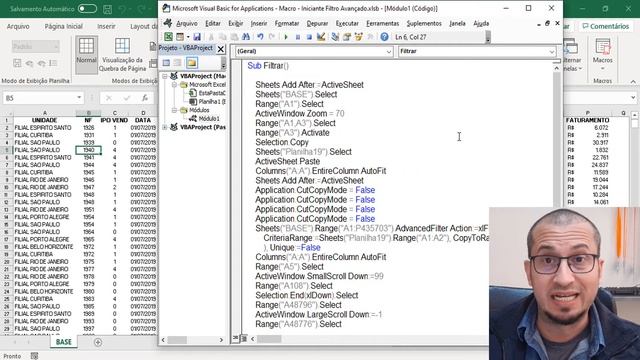Click the Excel Save icon in title bar
This screenshot has width=640, height=360.
coord(107,9)
